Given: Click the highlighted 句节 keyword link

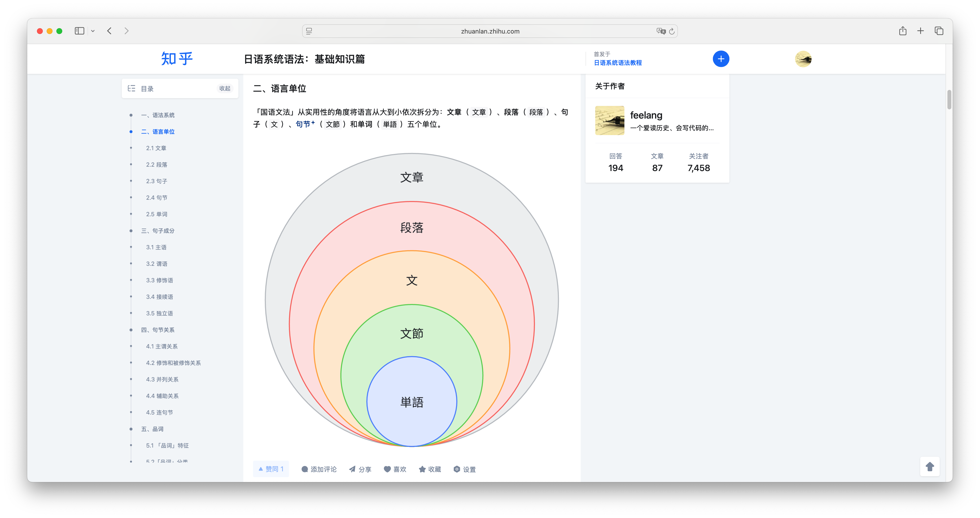Looking at the screenshot, I should point(303,124).
